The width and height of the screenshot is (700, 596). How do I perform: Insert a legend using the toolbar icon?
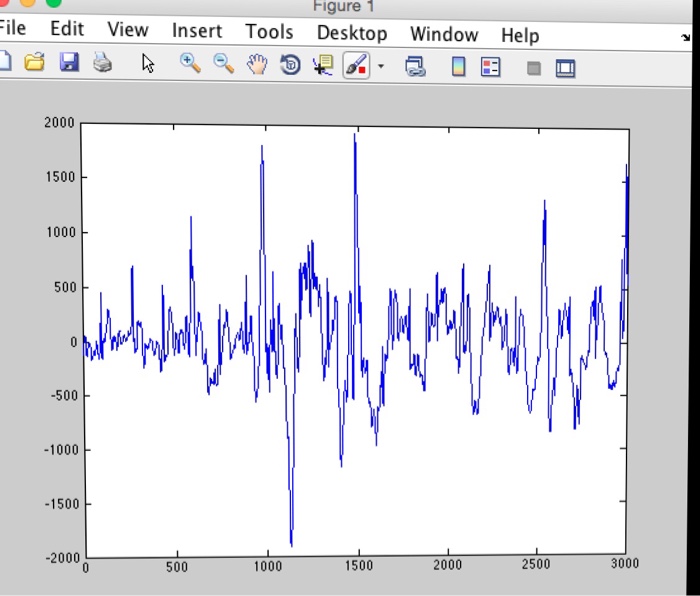tap(490, 67)
